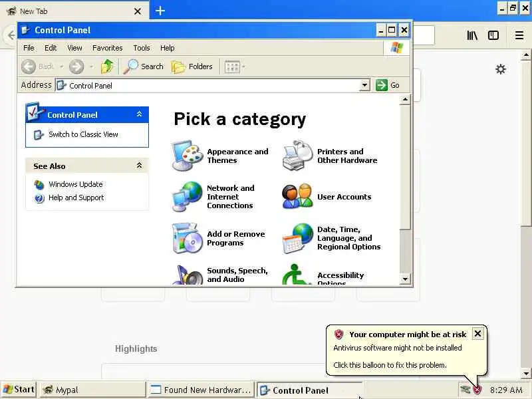Open the Address bar dropdown arrow
This screenshot has width=532, height=399.
pos(364,85)
